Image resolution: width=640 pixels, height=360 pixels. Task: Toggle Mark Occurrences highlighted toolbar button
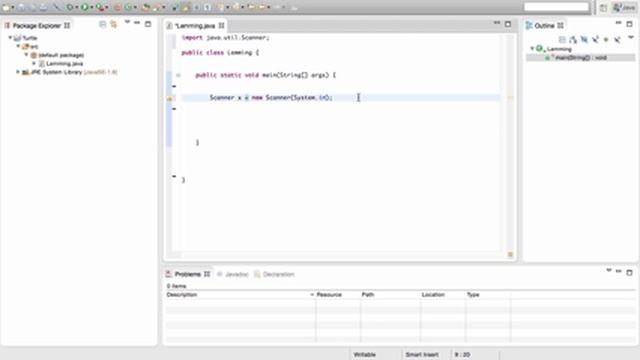186,7
